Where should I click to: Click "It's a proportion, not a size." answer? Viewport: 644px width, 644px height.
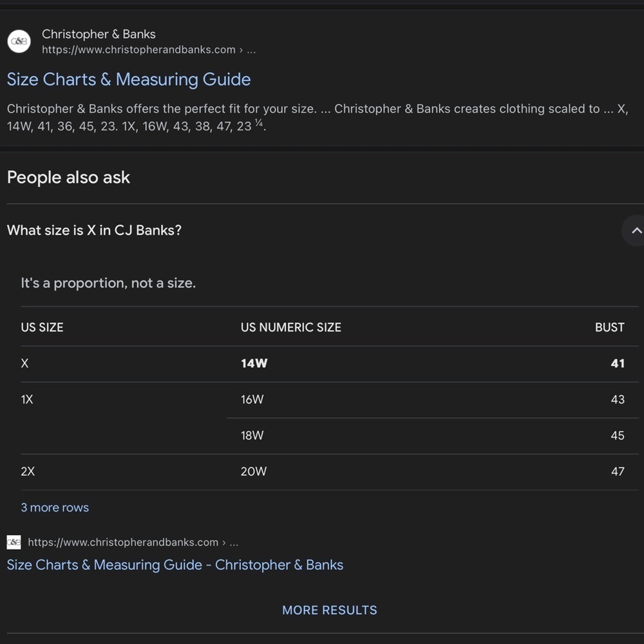pyautogui.click(x=108, y=283)
